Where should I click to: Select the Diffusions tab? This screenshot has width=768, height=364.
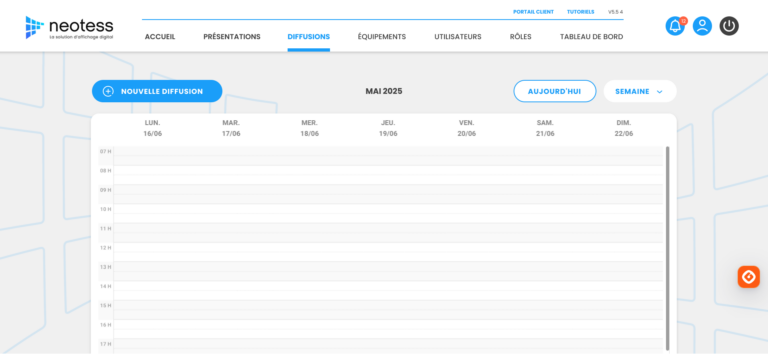[x=309, y=37]
